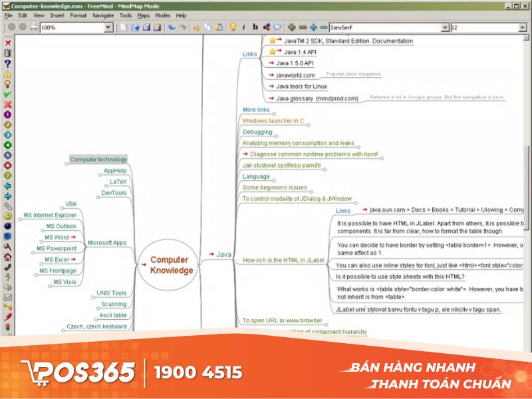The image size is (532, 399).
Task: Open the File menu
Action: 8,15
